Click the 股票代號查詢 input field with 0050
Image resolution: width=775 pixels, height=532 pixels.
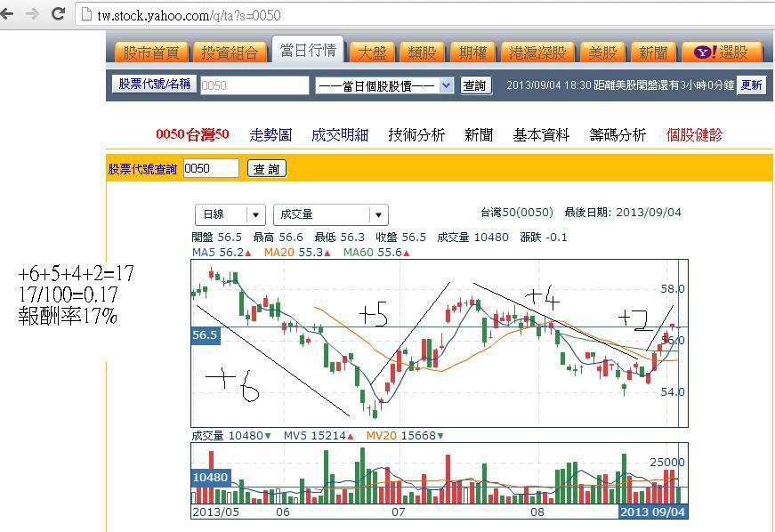pyautogui.click(x=211, y=168)
